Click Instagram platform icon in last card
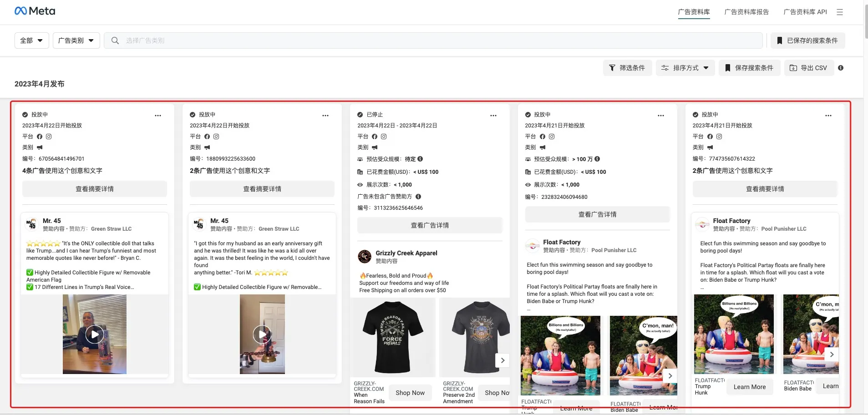The image size is (868, 415). coord(719,137)
